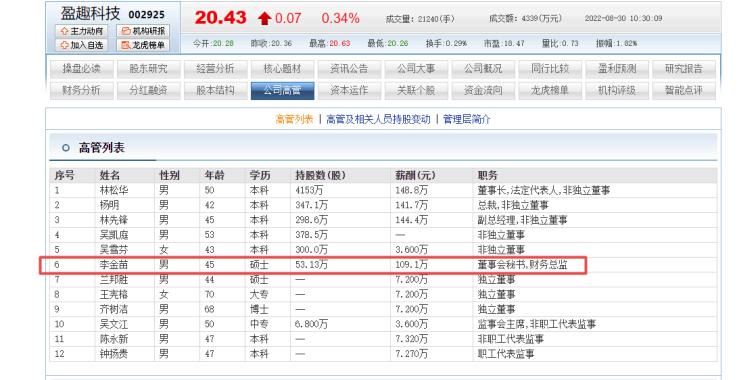
Task: Select executive name 吴雪芬
Action: 114,250
